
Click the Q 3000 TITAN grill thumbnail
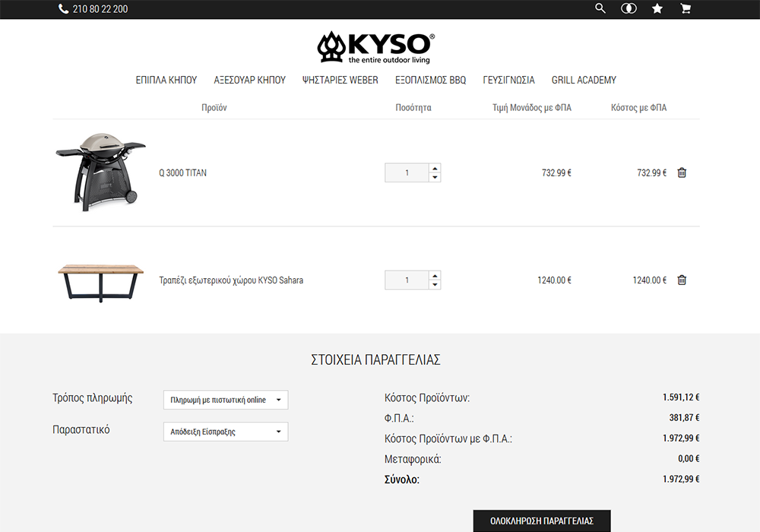click(x=101, y=172)
